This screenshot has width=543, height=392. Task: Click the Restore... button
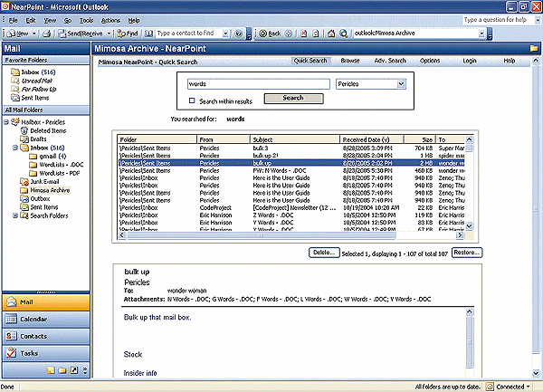466,253
